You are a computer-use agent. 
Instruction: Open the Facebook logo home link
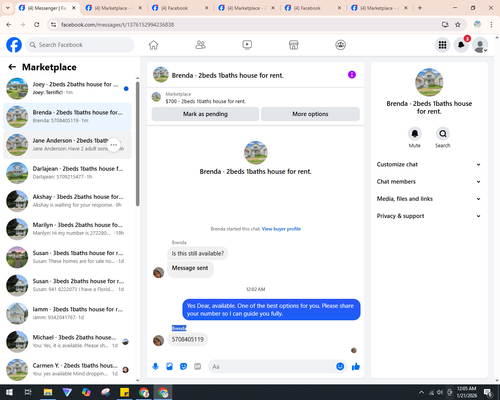pos(14,45)
